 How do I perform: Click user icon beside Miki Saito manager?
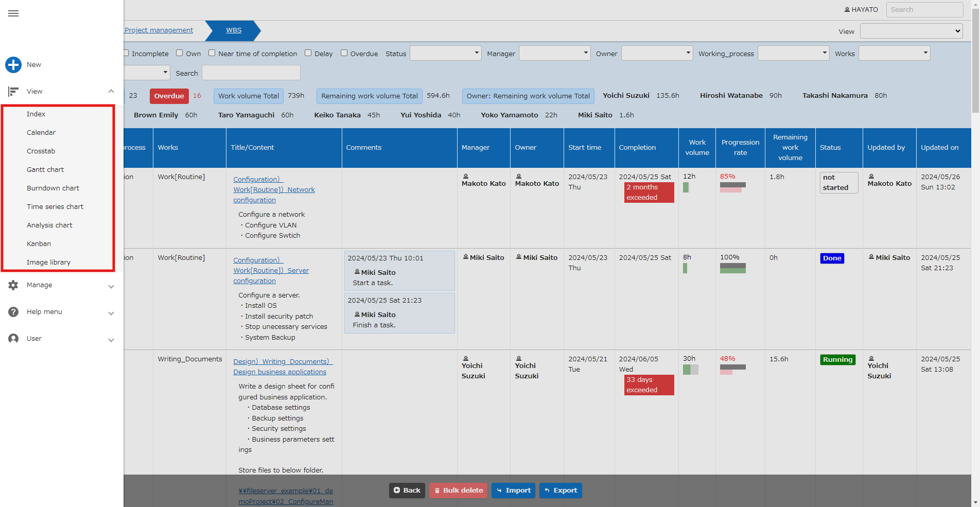(x=466, y=257)
